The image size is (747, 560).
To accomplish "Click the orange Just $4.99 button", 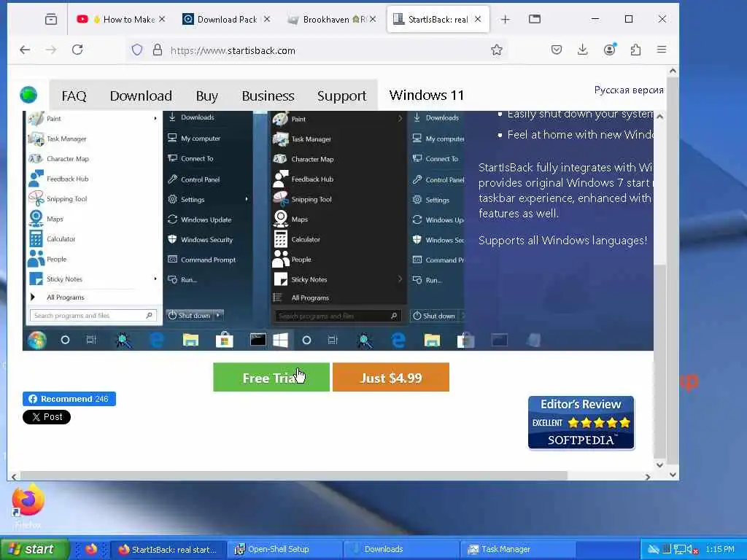I will 391,377.
